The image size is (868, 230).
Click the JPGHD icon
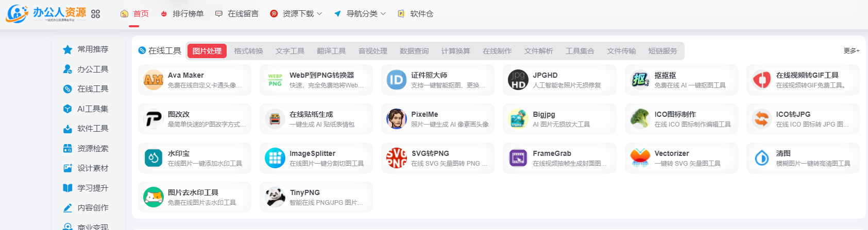(x=518, y=80)
